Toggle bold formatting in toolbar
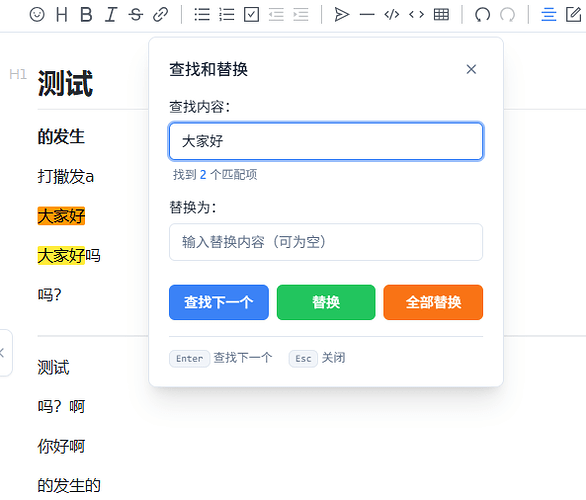The image size is (586, 500). coord(86,15)
